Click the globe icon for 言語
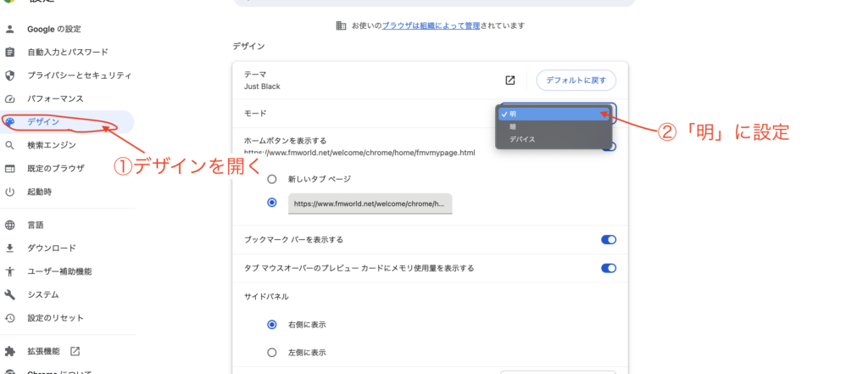This screenshot has width=868, height=374. click(9, 225)
